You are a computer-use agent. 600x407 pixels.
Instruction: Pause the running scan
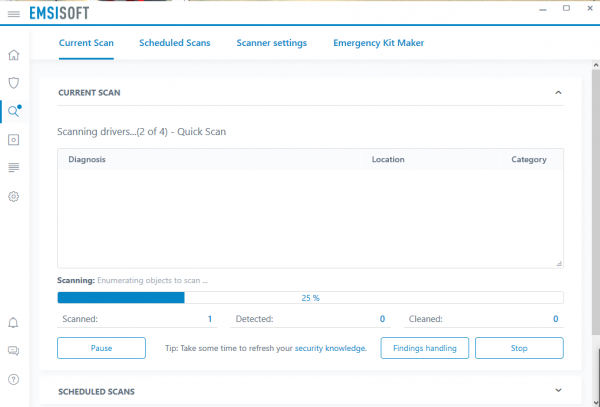pos(101,348)
